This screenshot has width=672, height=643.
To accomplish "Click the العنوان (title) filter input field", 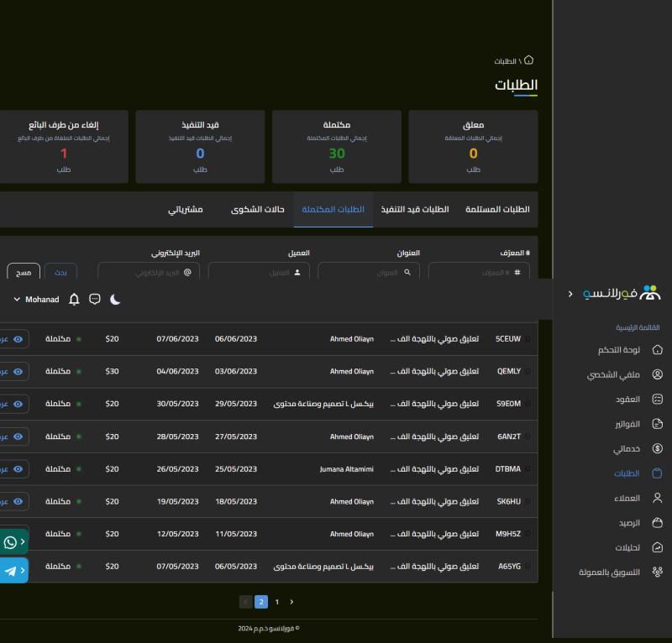I will pos(368,272).
